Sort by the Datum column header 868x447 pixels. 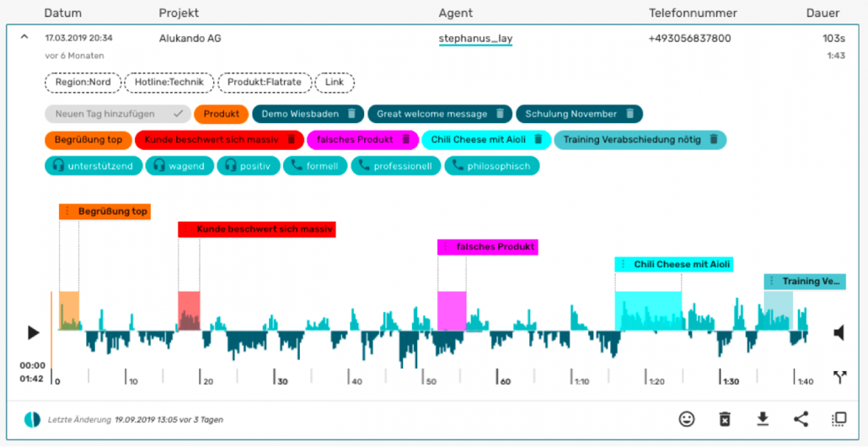(x=62, y=13)
